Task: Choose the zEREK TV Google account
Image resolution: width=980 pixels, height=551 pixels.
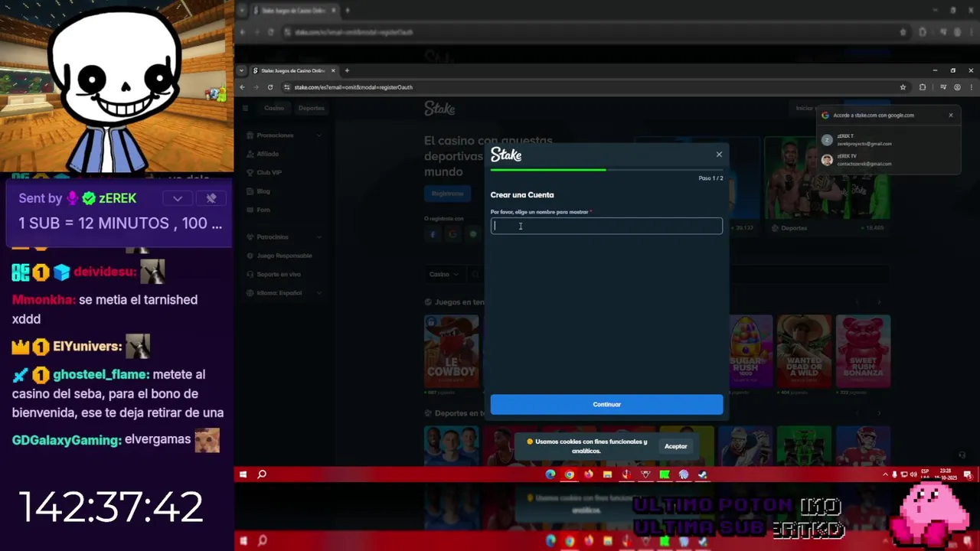Action: pyautogui.click(x=887, y=160)
